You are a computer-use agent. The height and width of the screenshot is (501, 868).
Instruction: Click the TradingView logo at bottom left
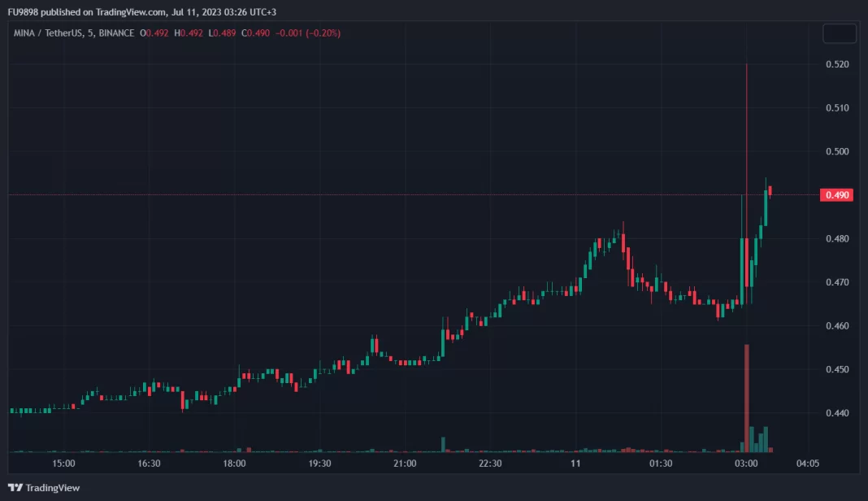click(45, 487)
